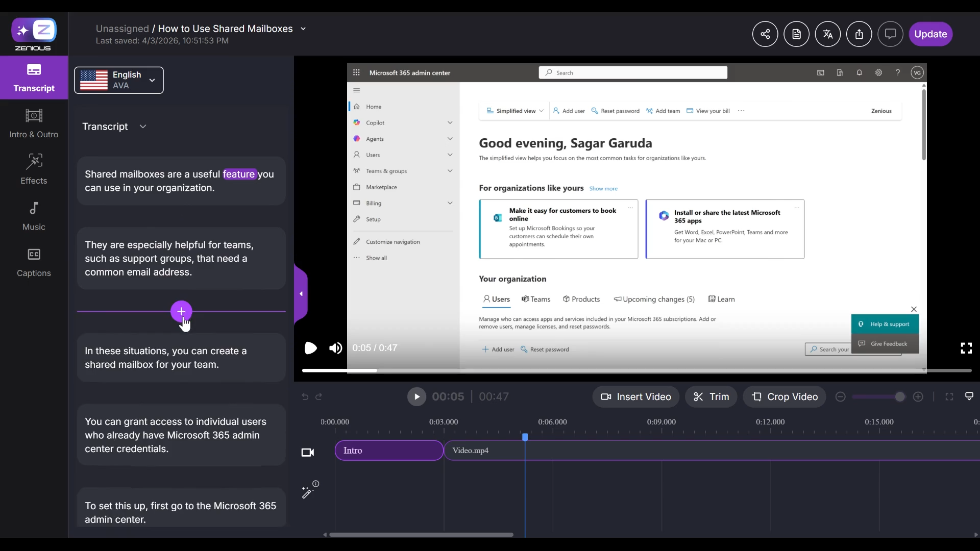Open the Music panel

coord(34,216)
